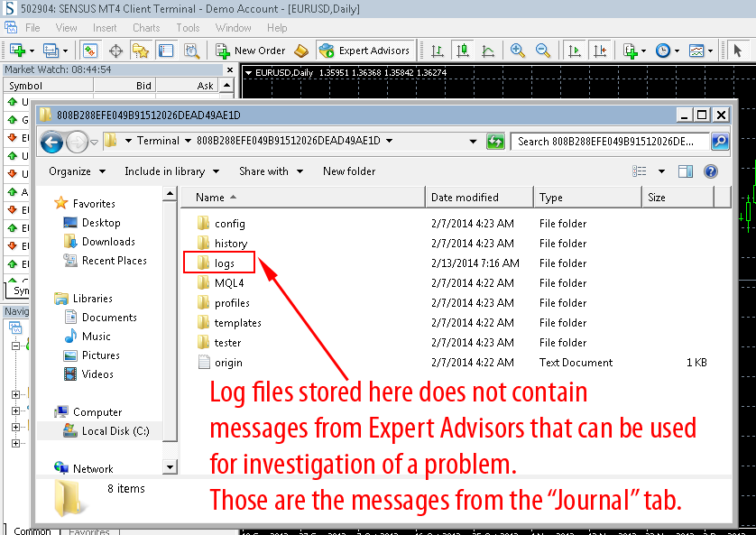The height and width of the screenshot is (535, 756).
Task: Click the Explorer refresh icon
Action: [495, 142]
